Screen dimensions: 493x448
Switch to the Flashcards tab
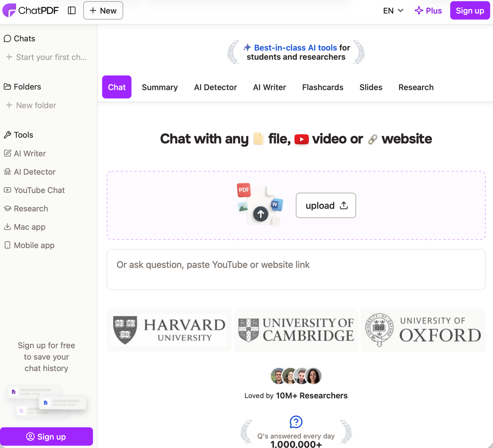coord(323,87)
